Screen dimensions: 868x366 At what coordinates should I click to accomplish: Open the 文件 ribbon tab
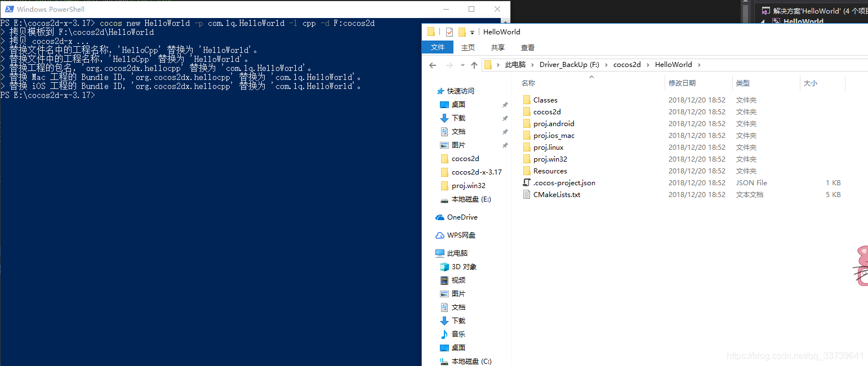point(438,47)
